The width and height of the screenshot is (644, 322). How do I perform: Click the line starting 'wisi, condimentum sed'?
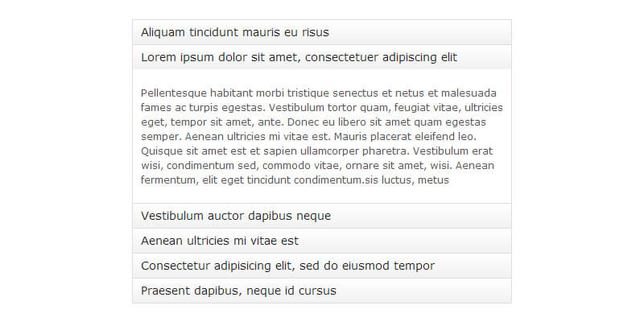pyautogui.click(x=317, y=165)
